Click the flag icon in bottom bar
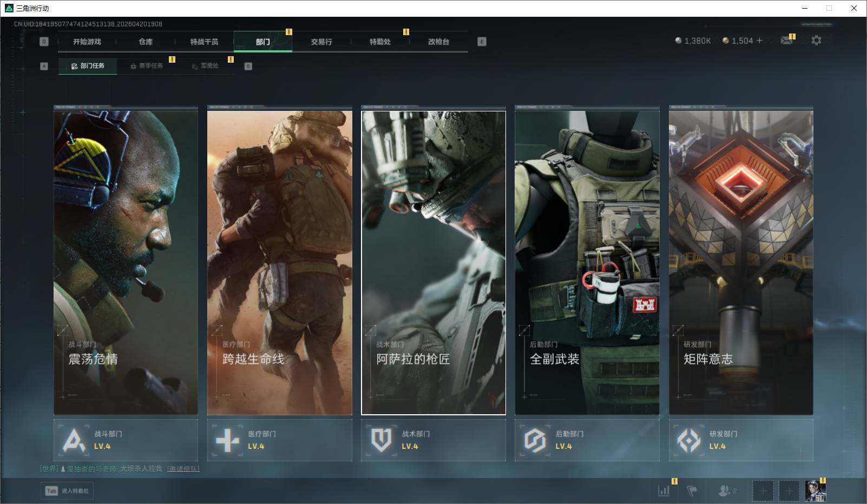Viewport: 867px width, 504px height. (692, 491)
